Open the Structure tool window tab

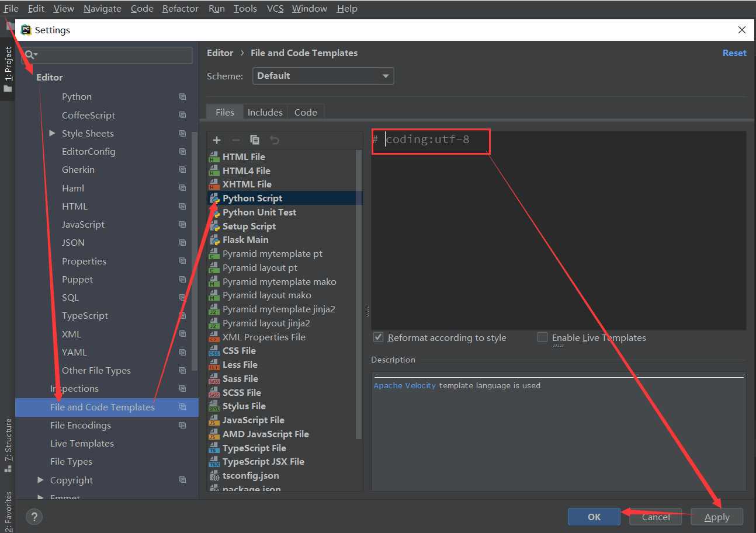8,445
